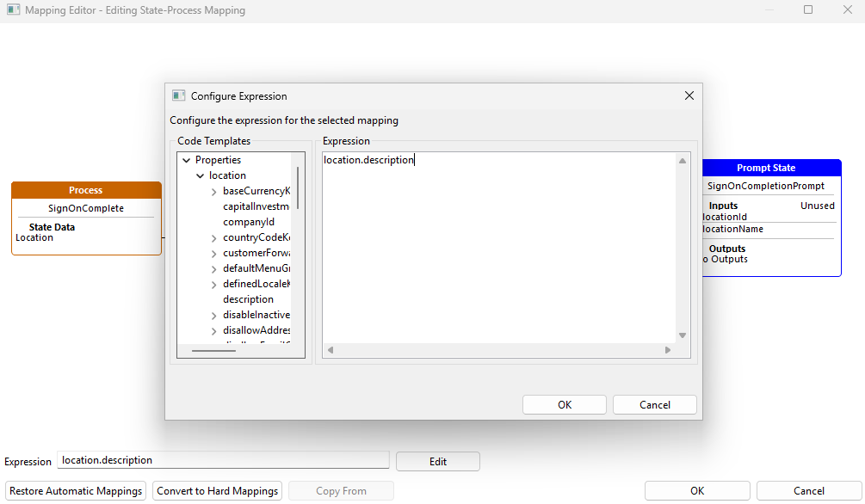
Task: Expand the definedLocaleKey property node
Action: (213, 283)
